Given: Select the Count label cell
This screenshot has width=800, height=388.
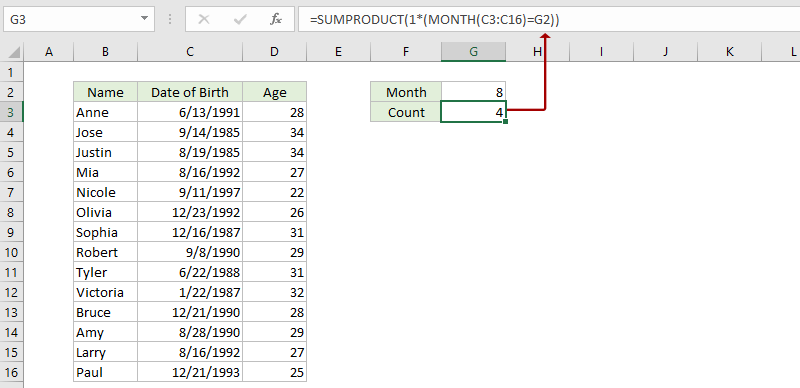Looking at the screenshot, I should (x=406, y=112).
